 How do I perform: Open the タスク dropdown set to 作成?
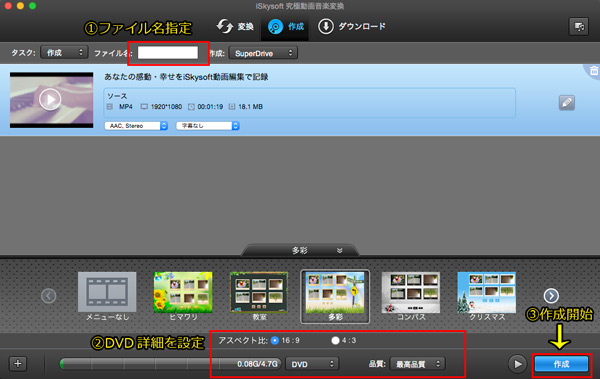pyautogui.click(x=64, y=52)
